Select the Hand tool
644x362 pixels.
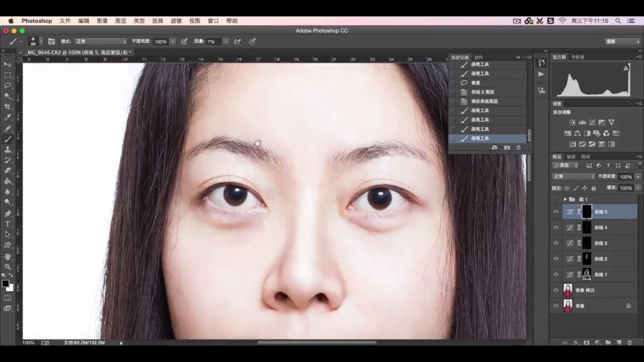point(8,256)
